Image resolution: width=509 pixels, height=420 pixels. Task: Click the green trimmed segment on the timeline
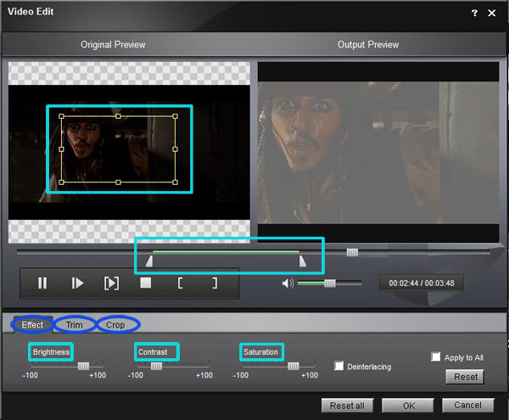pos(226,251)
